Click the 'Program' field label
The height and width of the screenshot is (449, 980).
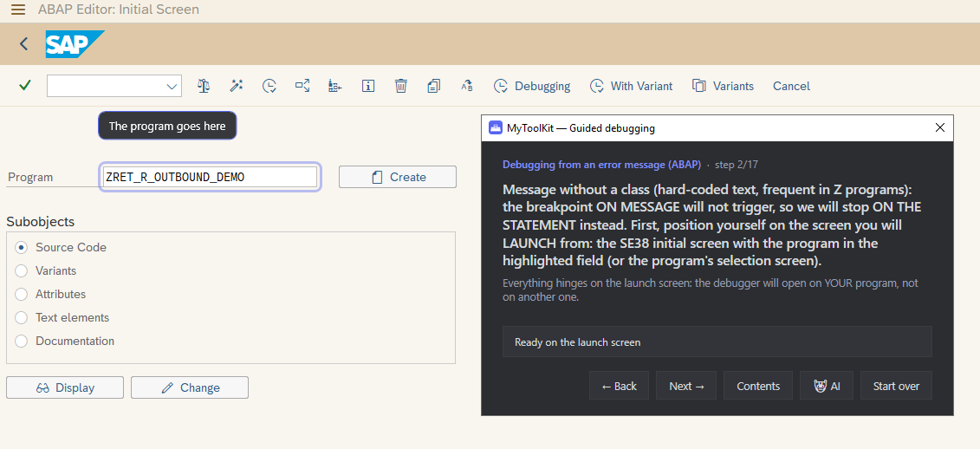30,177
